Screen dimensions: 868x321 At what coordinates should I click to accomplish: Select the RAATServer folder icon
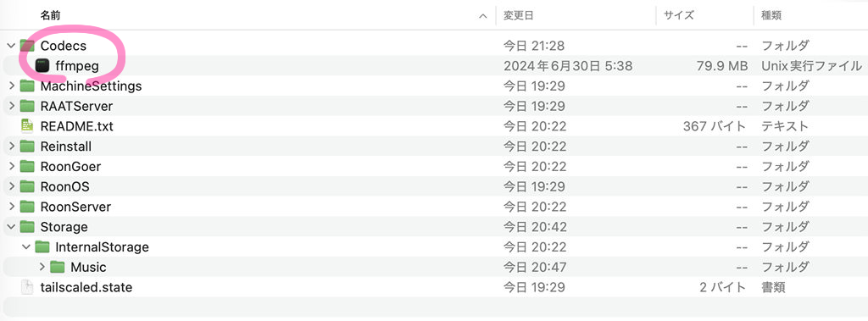tap(27, 106)
